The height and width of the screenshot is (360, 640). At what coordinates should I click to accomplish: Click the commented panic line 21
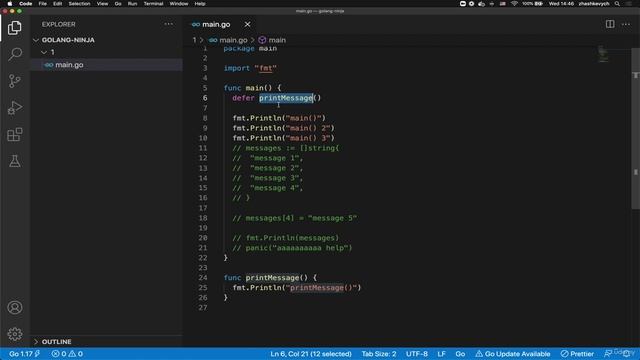click(292, 248)
